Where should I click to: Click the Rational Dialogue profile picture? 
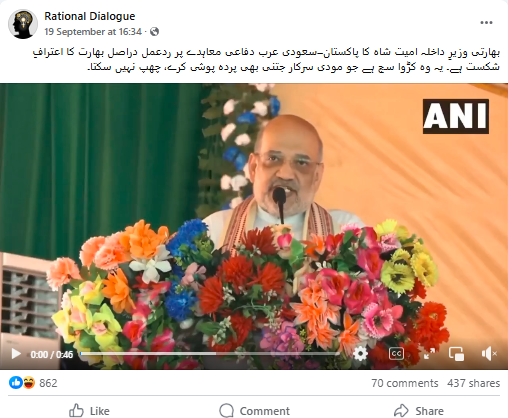coord(23,24)
